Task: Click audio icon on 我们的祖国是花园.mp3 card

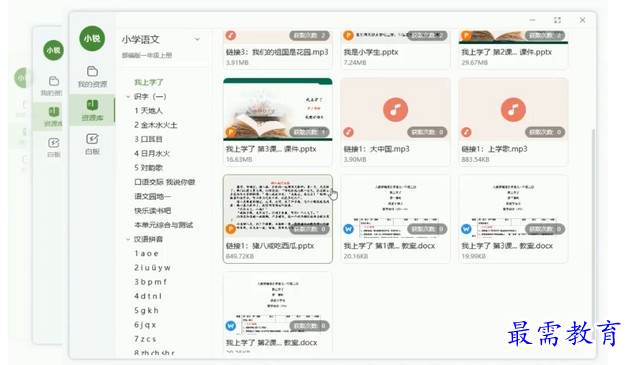Action: tap(231, 35)
